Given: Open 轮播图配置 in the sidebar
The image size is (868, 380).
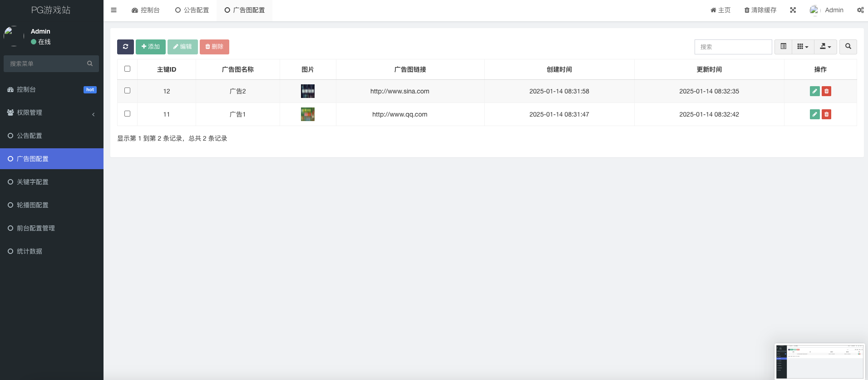Looking at the screenshot, I should coord(33,205).
